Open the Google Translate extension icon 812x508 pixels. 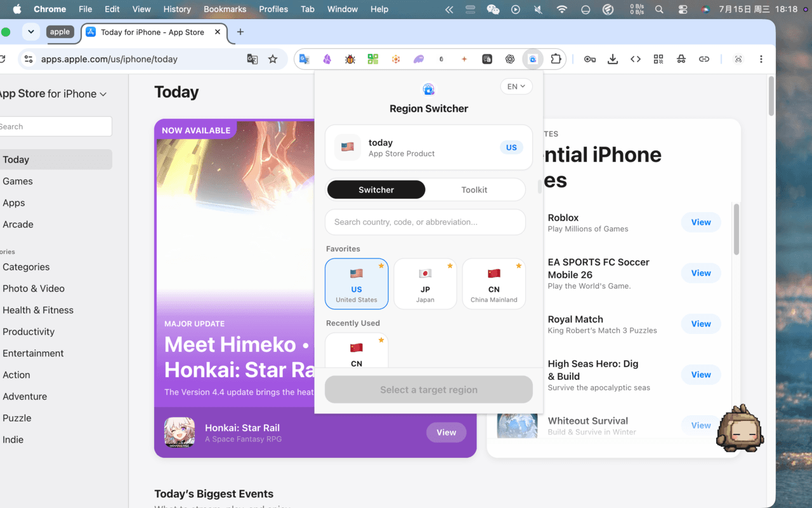(x=304, y=59)
